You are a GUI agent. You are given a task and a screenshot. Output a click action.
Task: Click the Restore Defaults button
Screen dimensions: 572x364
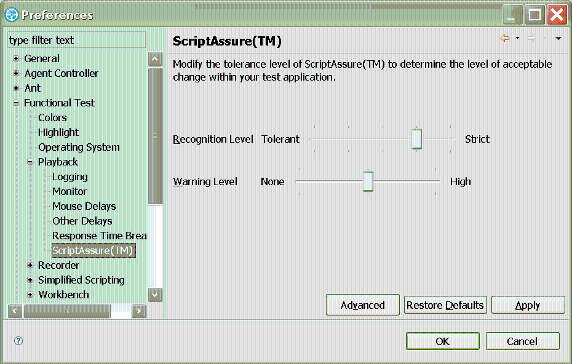[445, 305]
